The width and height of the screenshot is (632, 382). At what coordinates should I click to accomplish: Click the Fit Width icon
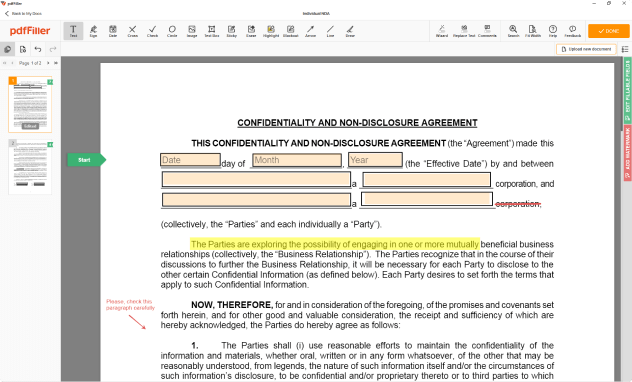[x=532, y=31]
